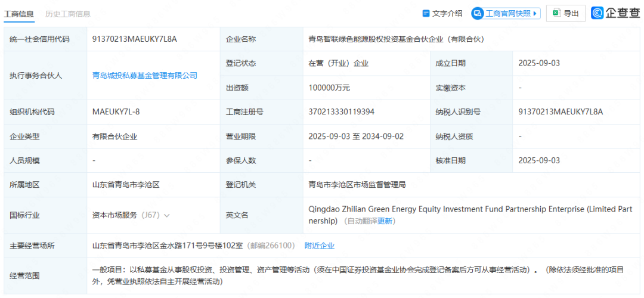This screenshot has height=298, width=644.
Task: Open 青岛城投私募基金管理有限公司 partner link
Action: [x=145, y=76]
